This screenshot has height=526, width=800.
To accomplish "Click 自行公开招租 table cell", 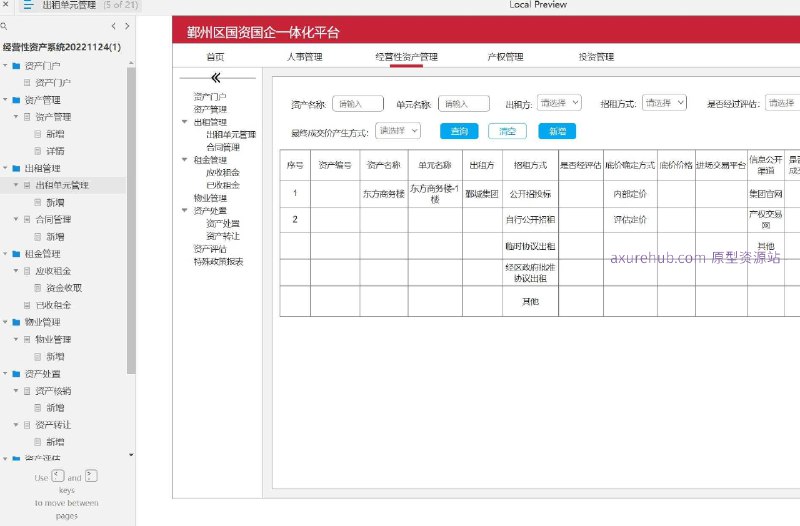I will click(530, 220).
